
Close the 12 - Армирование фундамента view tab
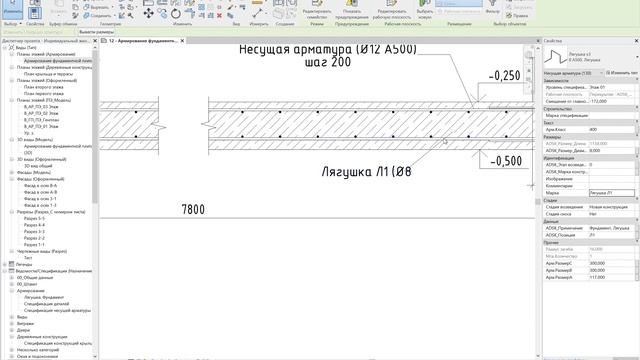pos(182,41)
